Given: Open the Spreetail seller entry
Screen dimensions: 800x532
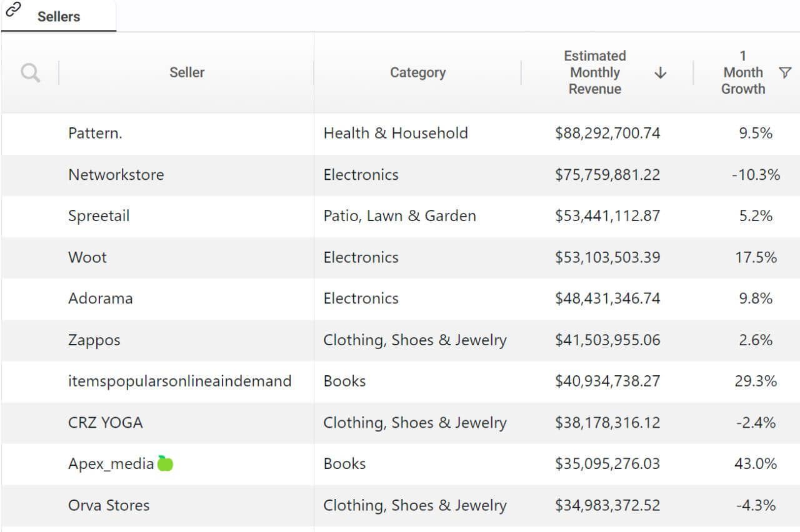Looking at the screenshot, I should [x=99, y=216].
